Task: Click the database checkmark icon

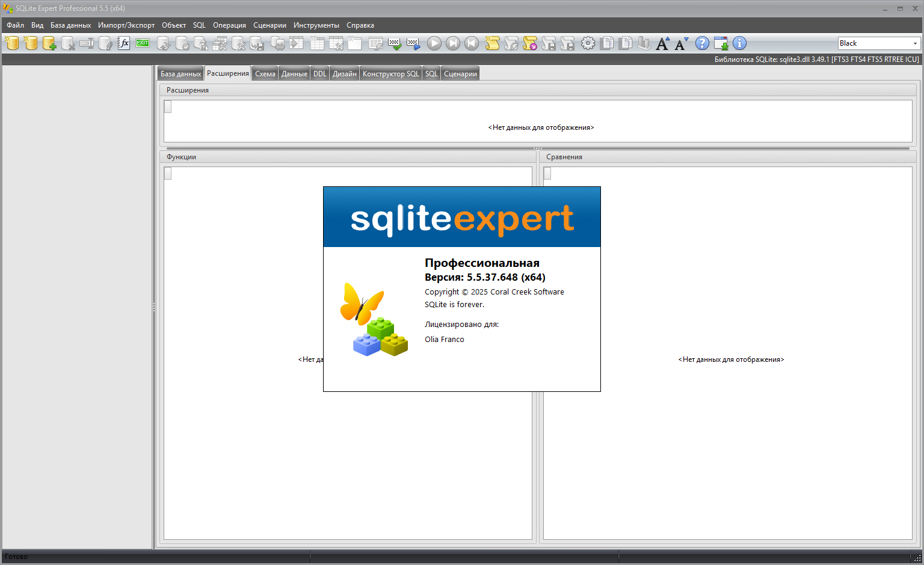Action: 182,43
